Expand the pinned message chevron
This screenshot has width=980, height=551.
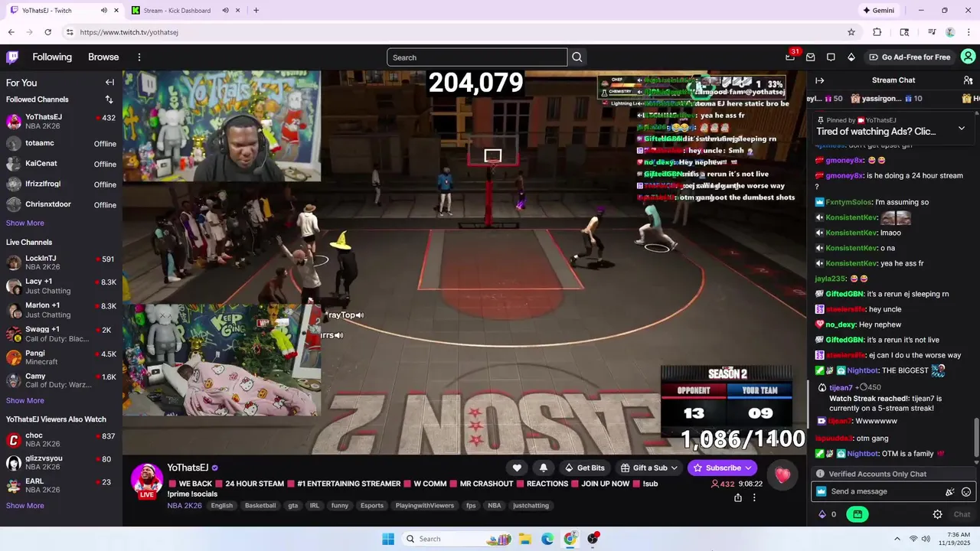[962, 129]
